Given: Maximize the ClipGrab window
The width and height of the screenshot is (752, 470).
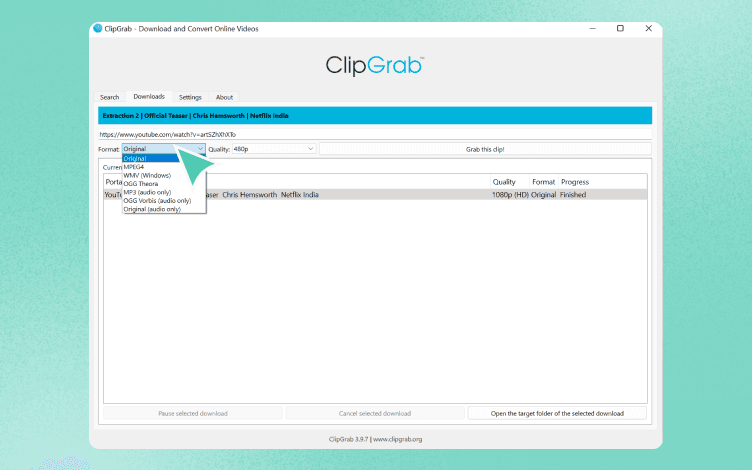Looking at the screenshot, I should (620, 28).
